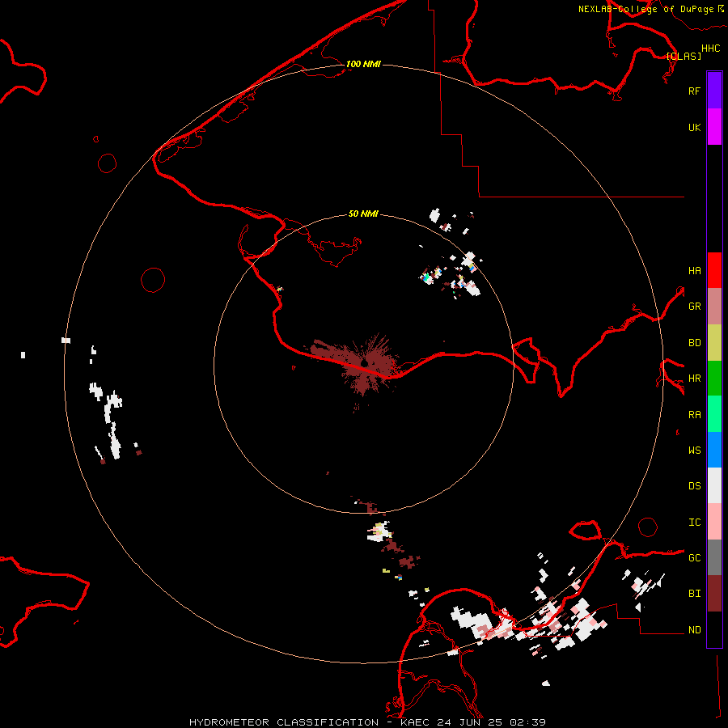
Task: Click the '24 JUN 25' date in caption
Action: 469,722
